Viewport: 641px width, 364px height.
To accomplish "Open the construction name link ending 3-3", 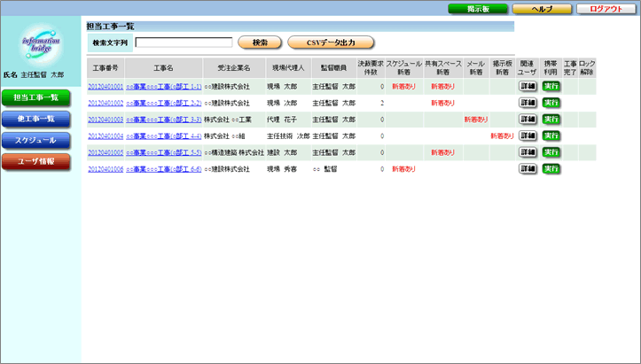I will (164, 120).
